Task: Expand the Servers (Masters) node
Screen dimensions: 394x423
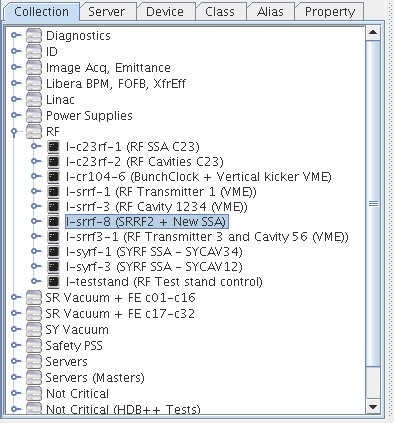Action: click(x=16, y=377)
